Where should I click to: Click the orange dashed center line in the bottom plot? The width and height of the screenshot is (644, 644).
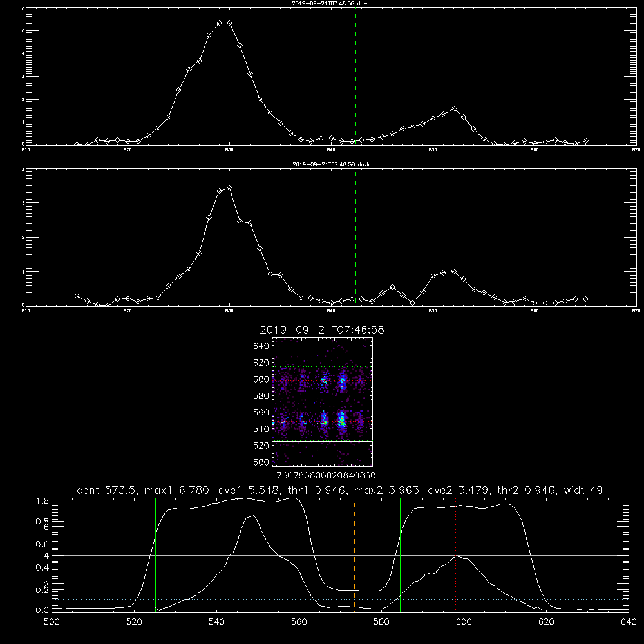click(x=354, y=555)
